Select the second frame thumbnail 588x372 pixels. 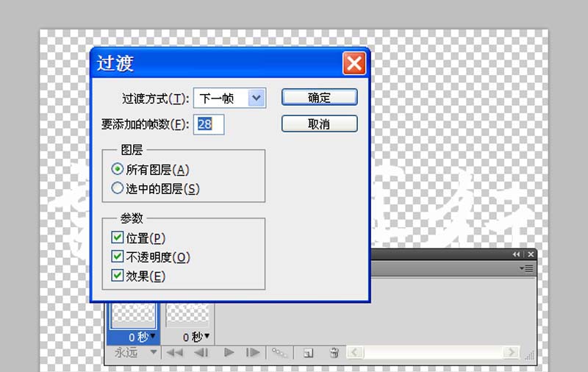(187, 314)
